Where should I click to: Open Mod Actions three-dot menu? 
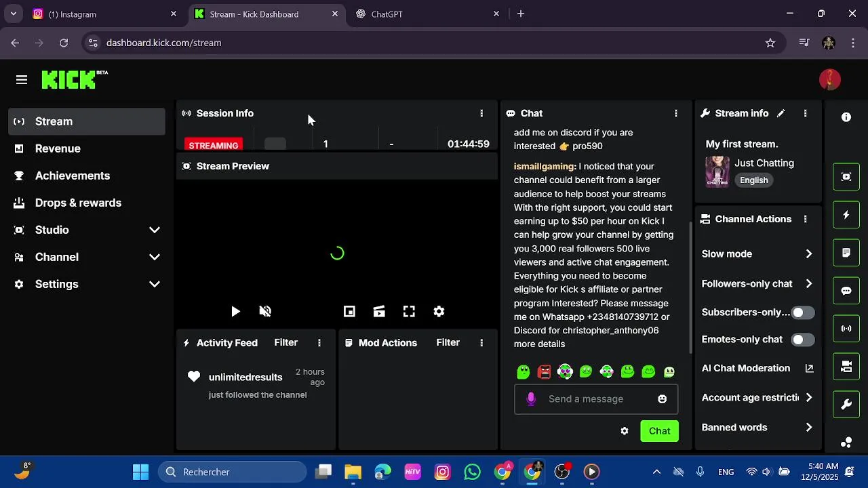481,343
